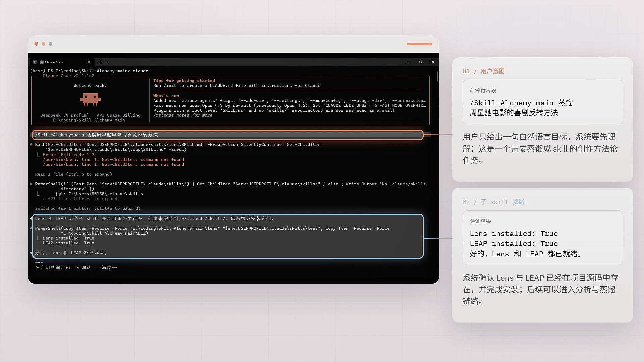
Task: Click the '命令行片段' card label
Action: (x=483, y=90)
